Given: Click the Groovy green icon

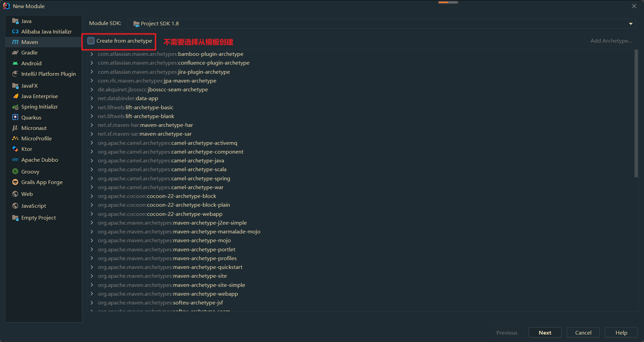Looking at the screenshot, I should 15,172.
